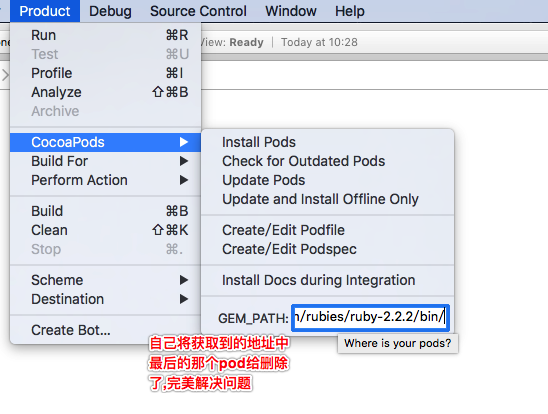
Task: Click Install Pods in CocoaPods submenu
Action: click(328, 142)
